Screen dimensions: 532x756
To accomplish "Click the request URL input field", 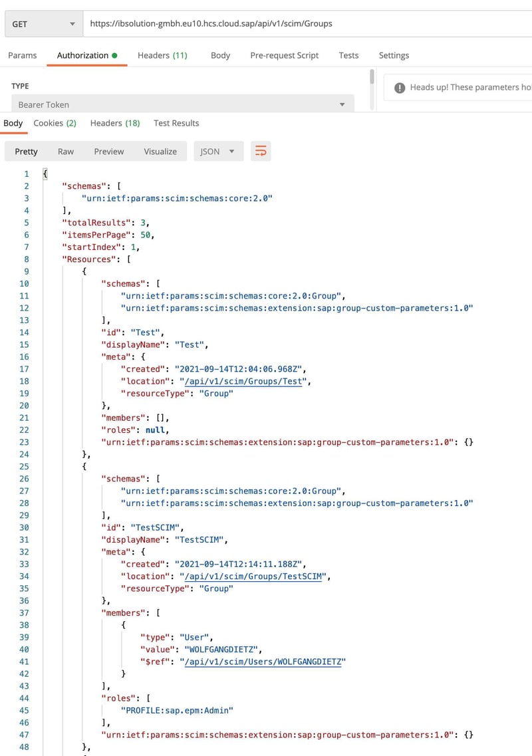I will 308,24.
